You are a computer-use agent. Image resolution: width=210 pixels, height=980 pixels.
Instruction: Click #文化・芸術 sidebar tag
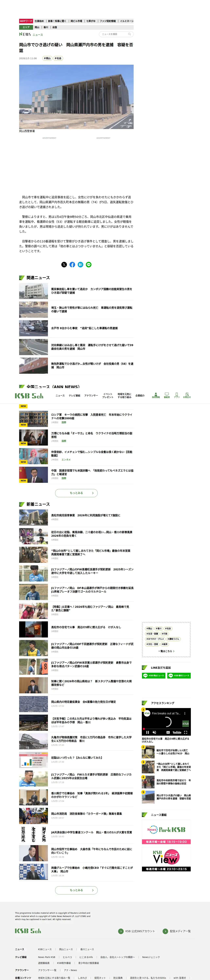tap(152, 645)
